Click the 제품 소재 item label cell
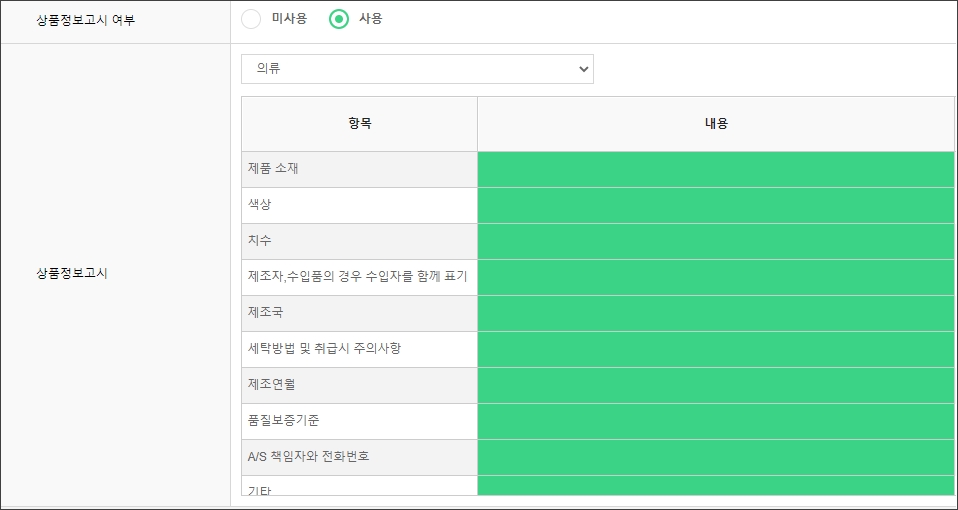Image resolution: width=958 pixels, height=510 pixels. pyautogui.click(x=359, y=169)
